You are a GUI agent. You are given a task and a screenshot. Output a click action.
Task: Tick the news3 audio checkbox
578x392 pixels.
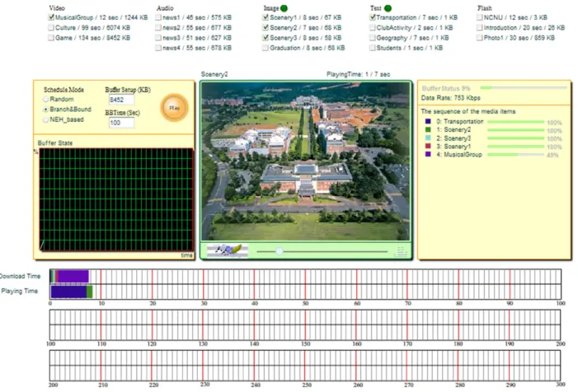[x=158, y=38]
